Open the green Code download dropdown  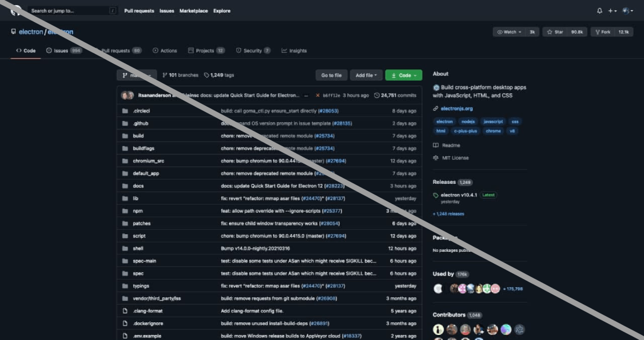tap(404, 75)
